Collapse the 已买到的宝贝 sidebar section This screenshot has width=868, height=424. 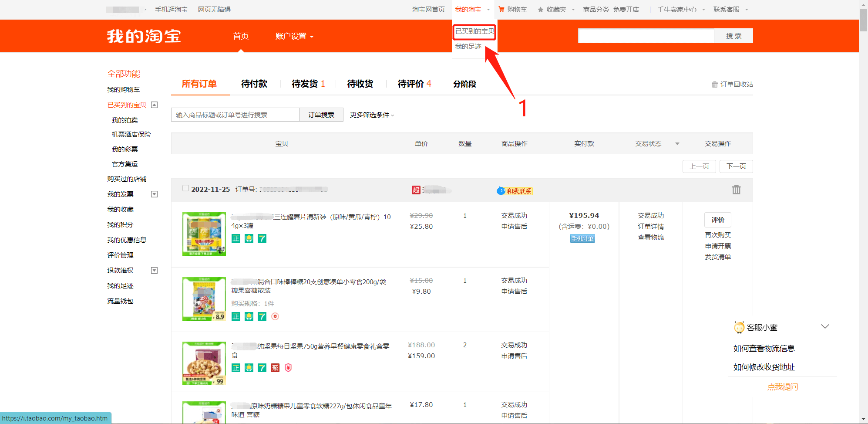[x=154, y=105]
